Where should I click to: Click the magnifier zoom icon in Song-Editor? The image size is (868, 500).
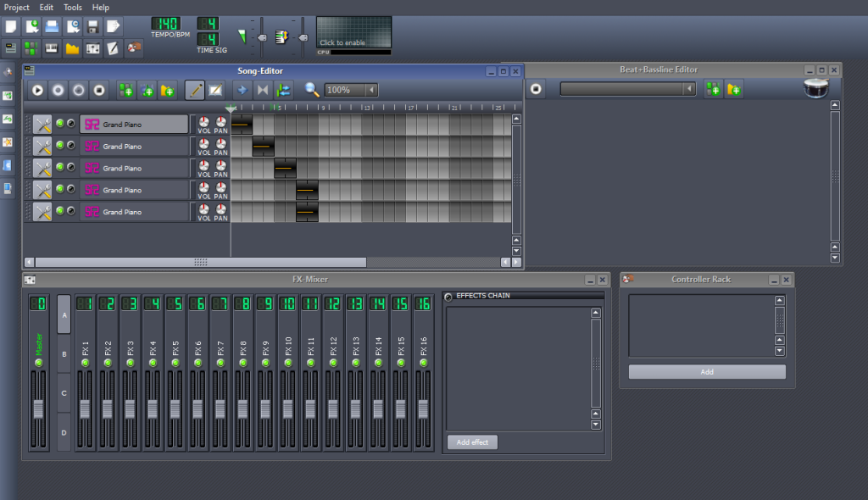[x=312, y=90]
